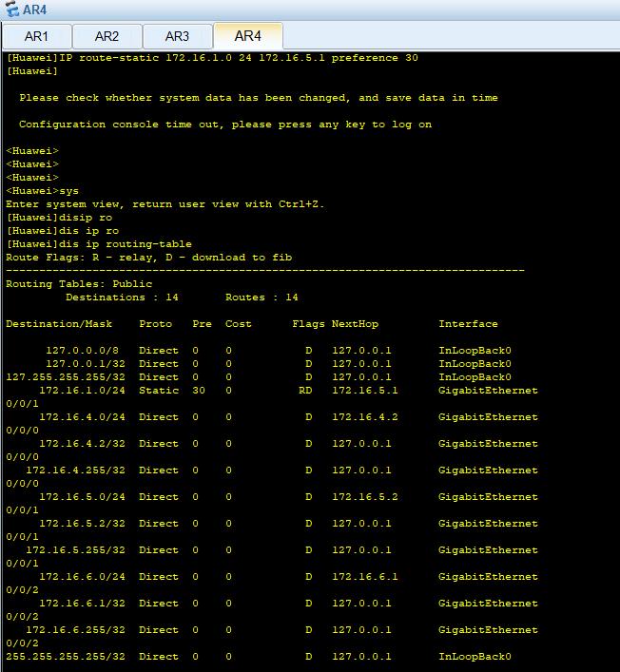Click the 'Interface' column header
Viewport: 620px width, 672px height.
coord(468,323)
